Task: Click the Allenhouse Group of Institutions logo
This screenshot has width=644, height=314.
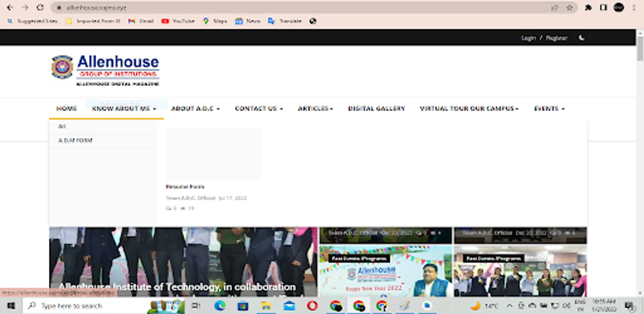Action: [x=106, y=70]
